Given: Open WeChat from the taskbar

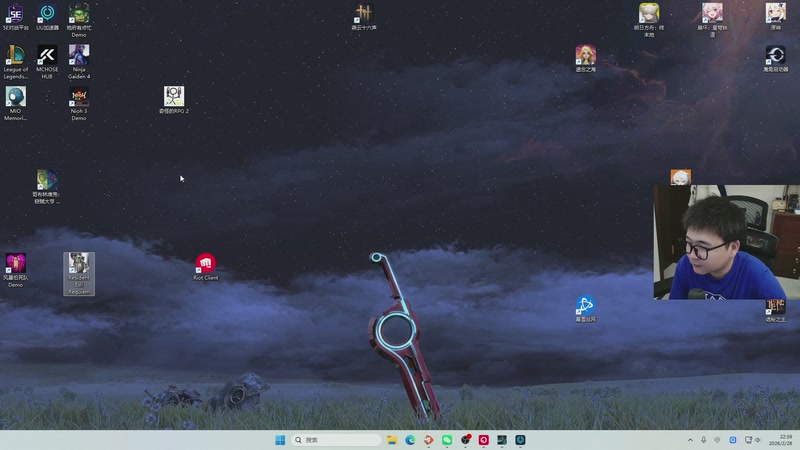Looking at the screenshot, I should (x=447, y=440).
